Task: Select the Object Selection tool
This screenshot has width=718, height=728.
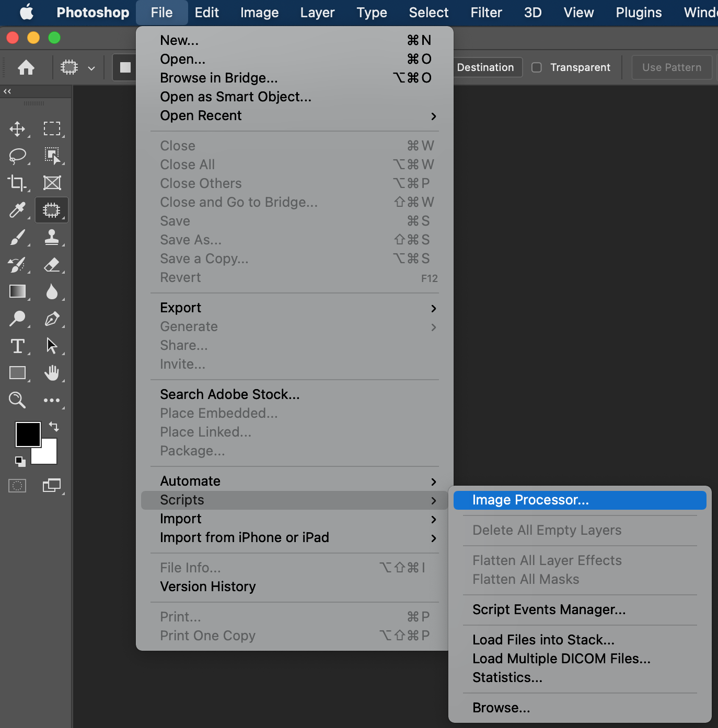Action: [52, 156]
